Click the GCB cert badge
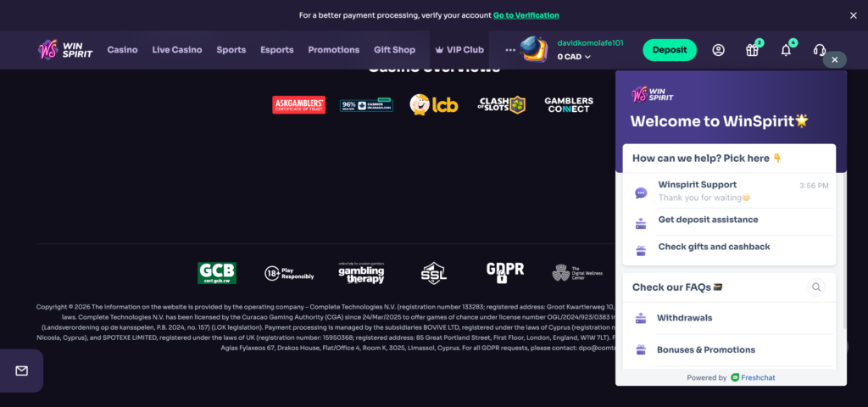The image size is (868, 407). tap(217, 273)
